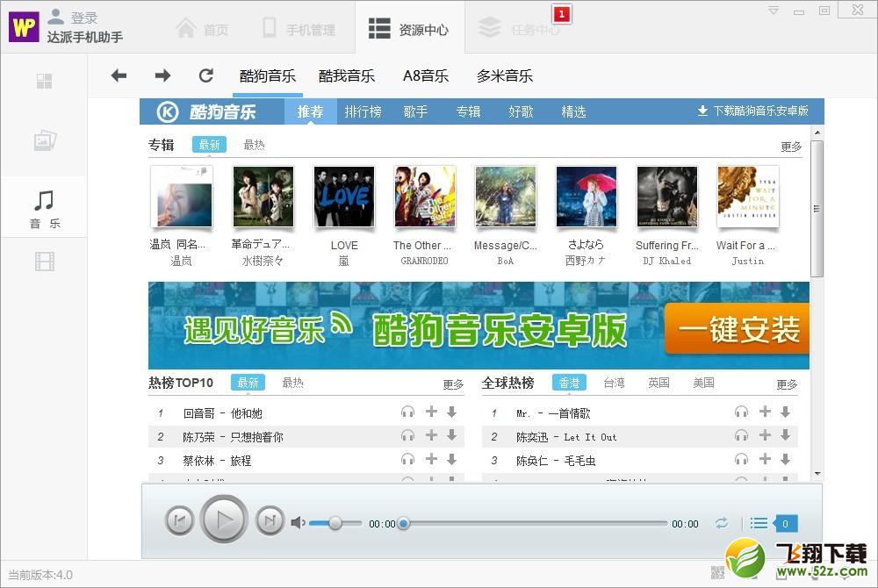Viewport: 878px width, 588px height.
Task: Open the 排行榜 chart tab
Action: click(x=363, y=111)
